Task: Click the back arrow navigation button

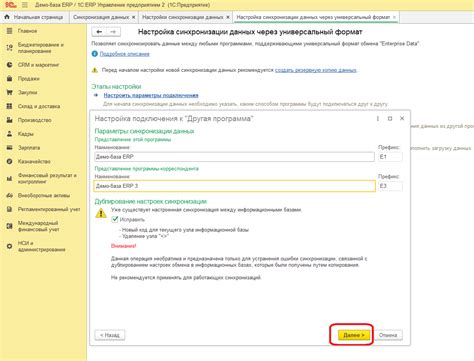Action: pos(99,32)
